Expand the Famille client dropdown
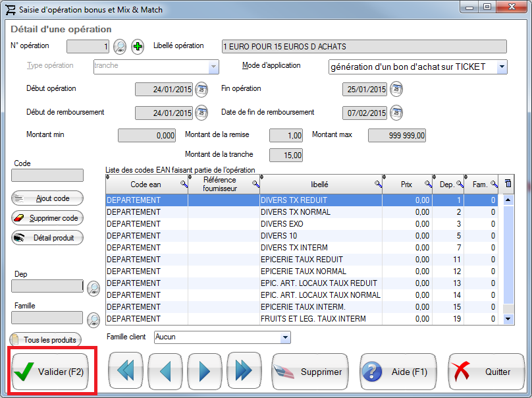Image resolution: width=532 pixels, height=398 pixels. (x=285, y=337)
